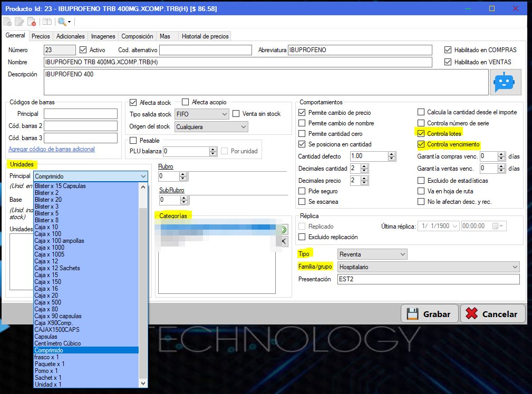The image size is (532, 394).
Task: Select the General tab
Action: [15, 35]
